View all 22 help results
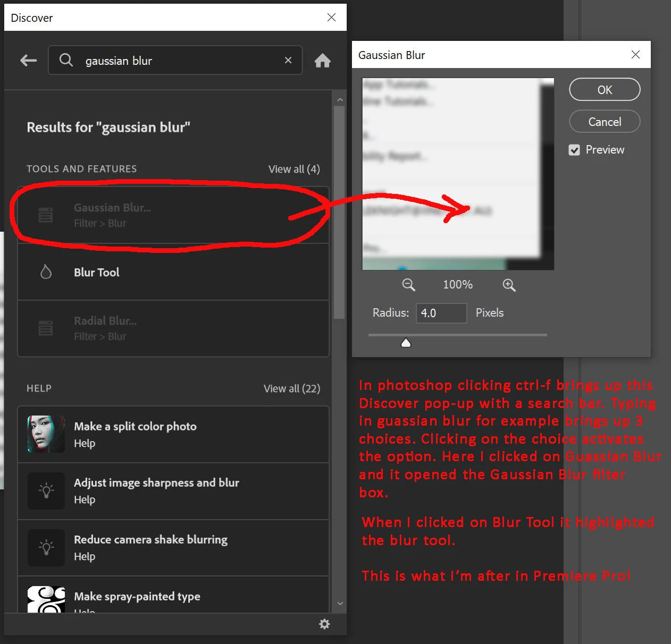Image resolution: width=671 pixels, height=644 pixels. [292, 388]
